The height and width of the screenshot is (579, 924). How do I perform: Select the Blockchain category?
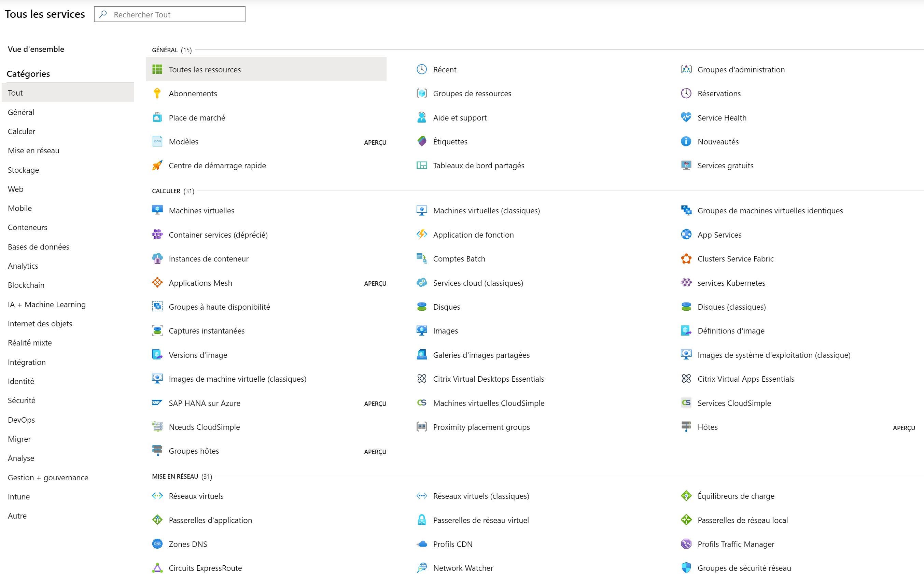click(26, 285)
